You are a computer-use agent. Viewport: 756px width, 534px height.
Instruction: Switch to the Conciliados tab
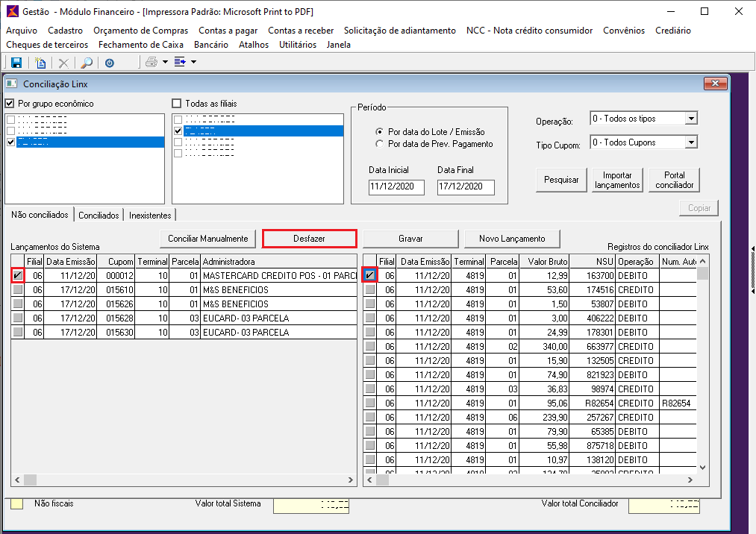pyautogui.click(x=99, y=216)
